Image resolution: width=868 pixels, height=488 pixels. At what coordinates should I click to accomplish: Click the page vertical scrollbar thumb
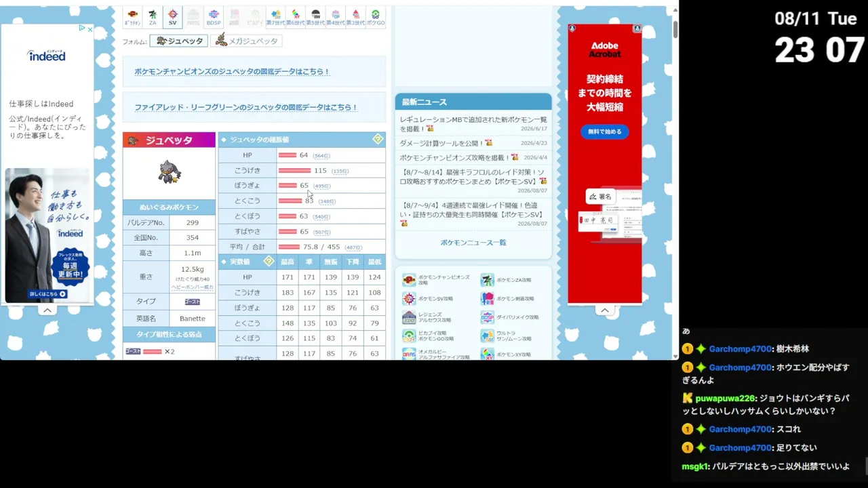coord(675,28)
